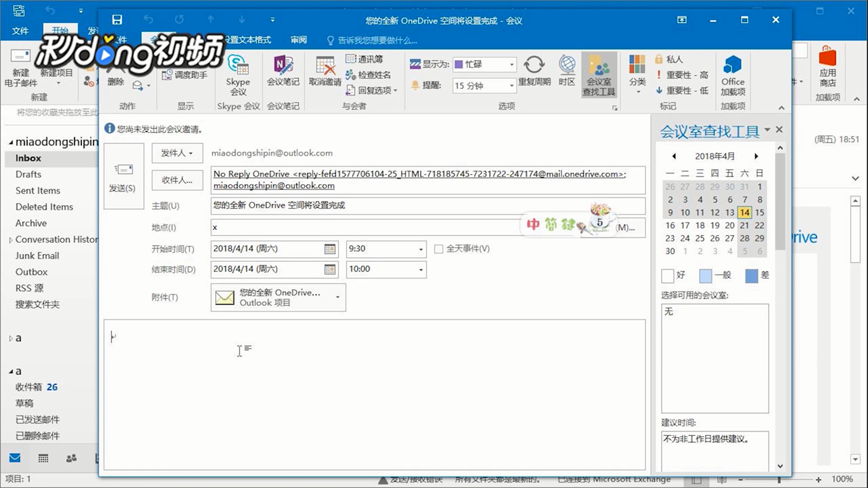Select date 21 in April calendar
Image resolution: width=868 pixels, height=488 pixels.
pyautogui.click(x=745, y=225)
